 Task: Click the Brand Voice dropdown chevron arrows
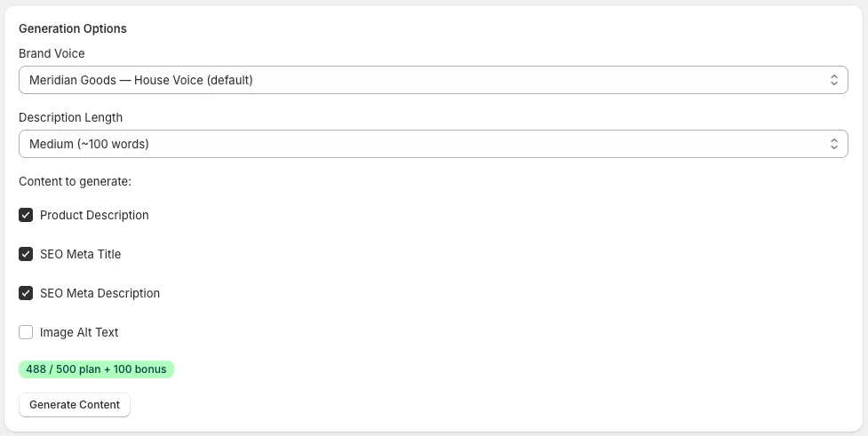point(833,80)
